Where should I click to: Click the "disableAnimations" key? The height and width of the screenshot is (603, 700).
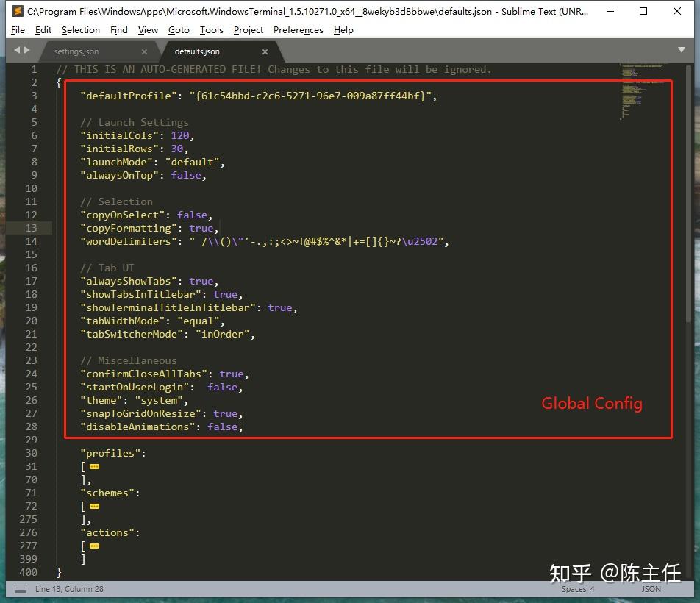[137, 427]
